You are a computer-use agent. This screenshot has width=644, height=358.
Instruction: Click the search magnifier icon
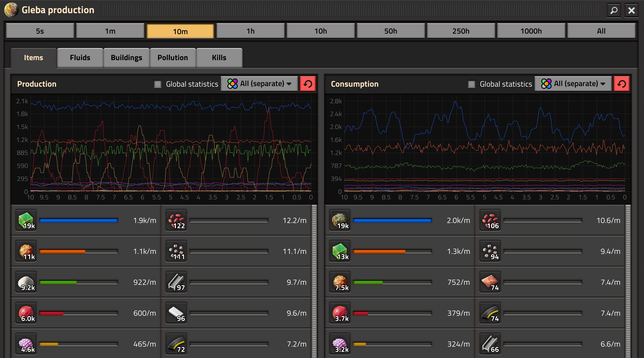[x=614, y=10]
